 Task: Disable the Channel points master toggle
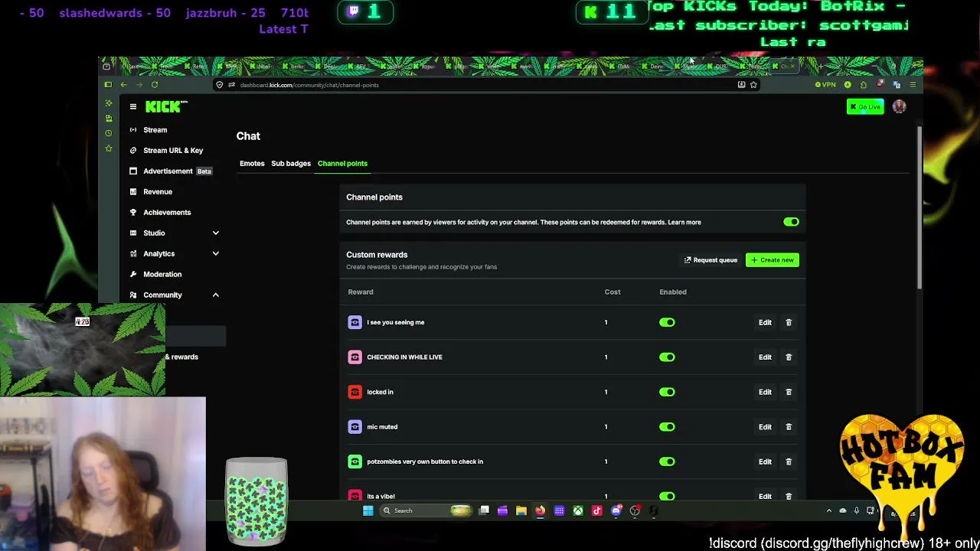point(791,222)
